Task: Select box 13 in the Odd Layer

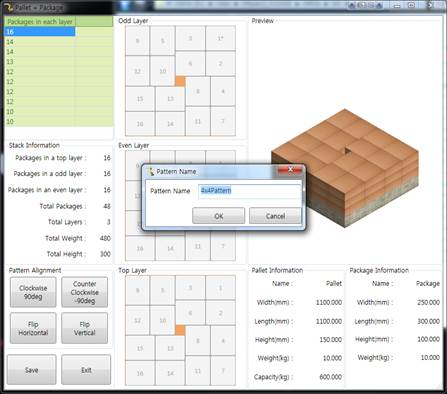Action: click(170, 99)
